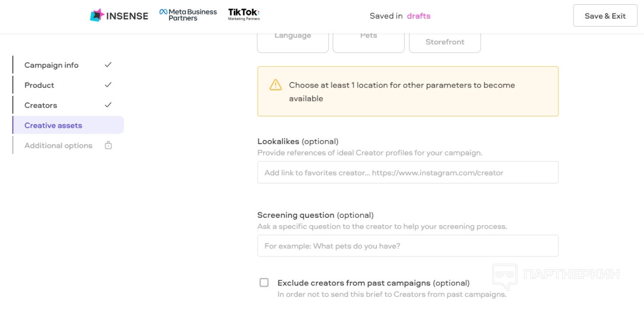This screenshot has width=644, height=316.
Task: Open the Product step
Action: 40,85
